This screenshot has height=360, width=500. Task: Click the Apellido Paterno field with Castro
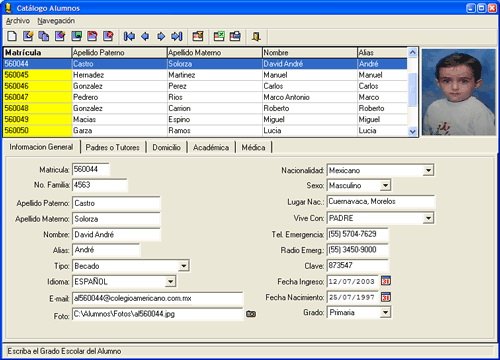[x=116, y=203]
